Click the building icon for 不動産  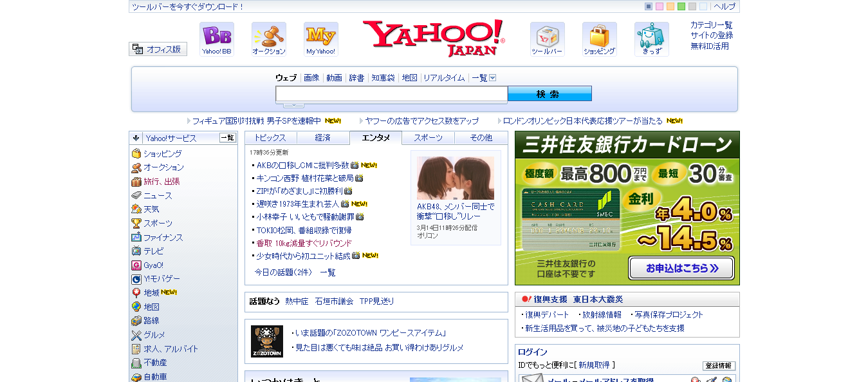[136, 363]
